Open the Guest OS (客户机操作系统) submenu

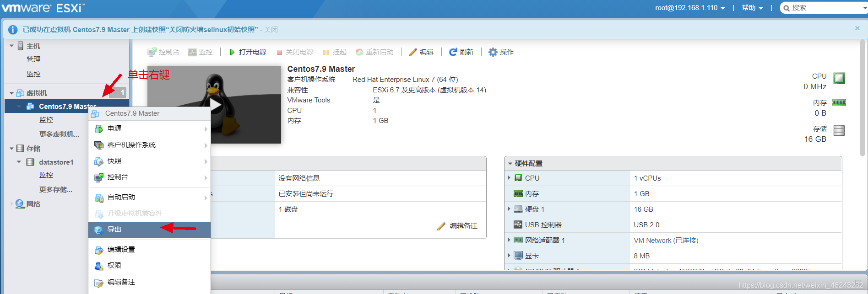tap(149, 145)
